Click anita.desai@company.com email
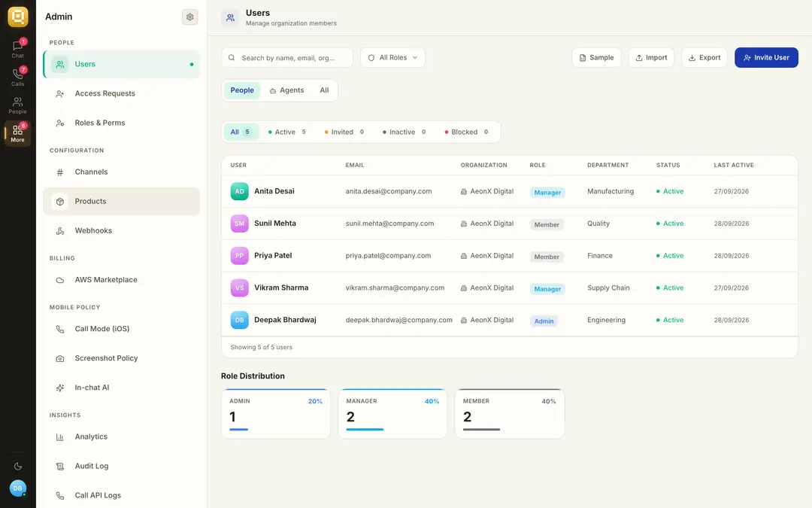This screenshot has width=812, height=508. click(x=389, y=191)
